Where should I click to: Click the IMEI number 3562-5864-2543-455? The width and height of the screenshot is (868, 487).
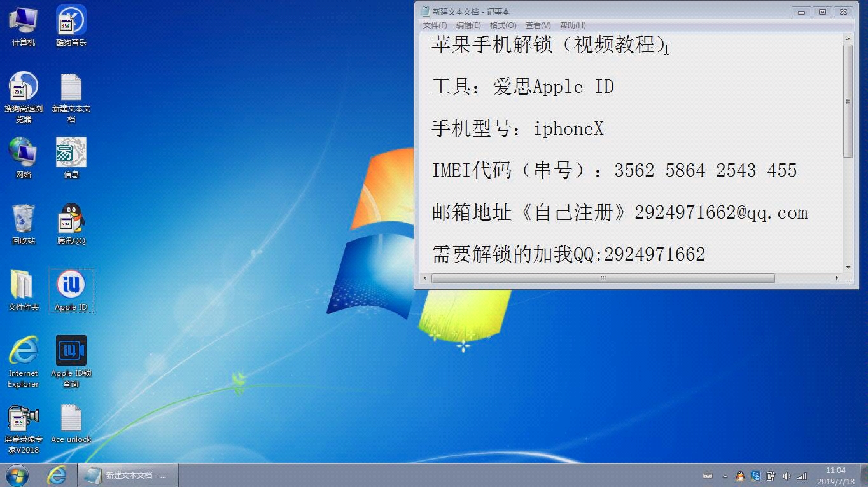(705, 170)
